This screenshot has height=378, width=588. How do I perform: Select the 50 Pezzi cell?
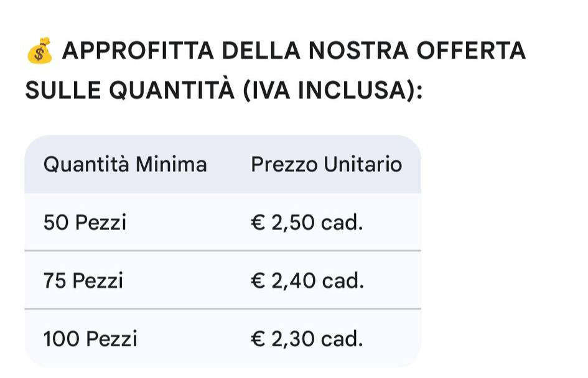[x=85, y=223]
